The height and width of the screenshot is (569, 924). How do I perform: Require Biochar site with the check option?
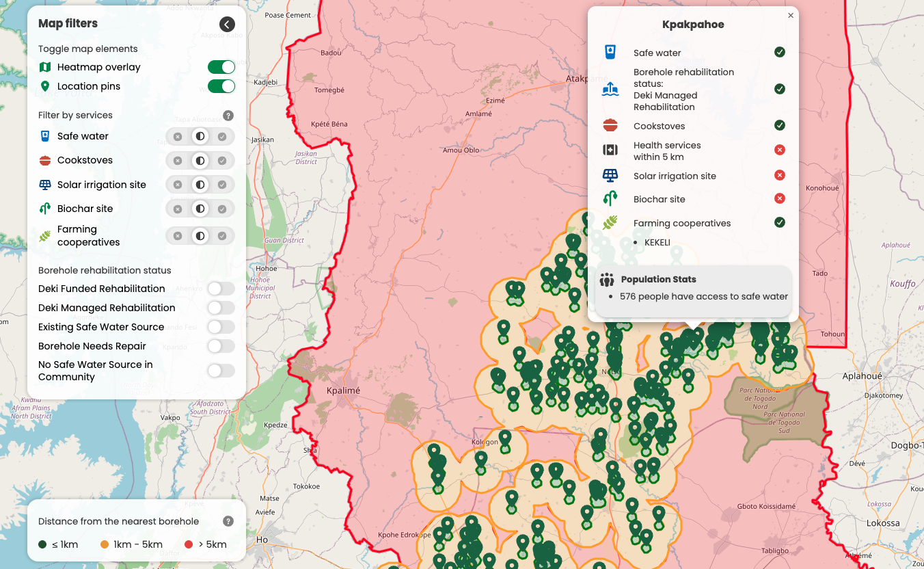(x=222, y=209)
